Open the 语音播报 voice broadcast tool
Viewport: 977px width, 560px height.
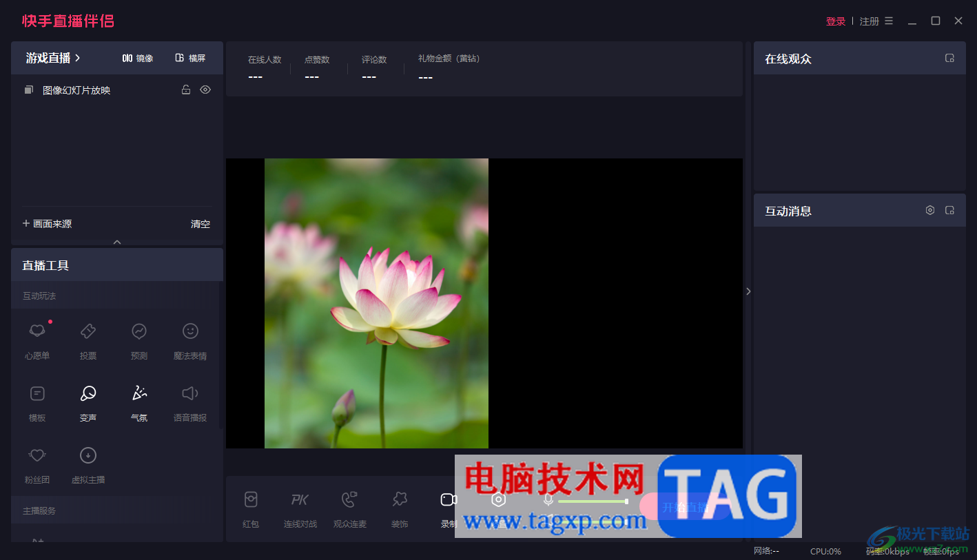point(190,402)
